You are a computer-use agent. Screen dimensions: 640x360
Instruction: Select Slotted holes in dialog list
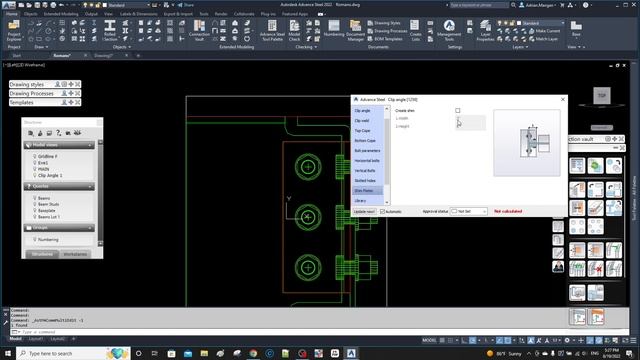365,180
